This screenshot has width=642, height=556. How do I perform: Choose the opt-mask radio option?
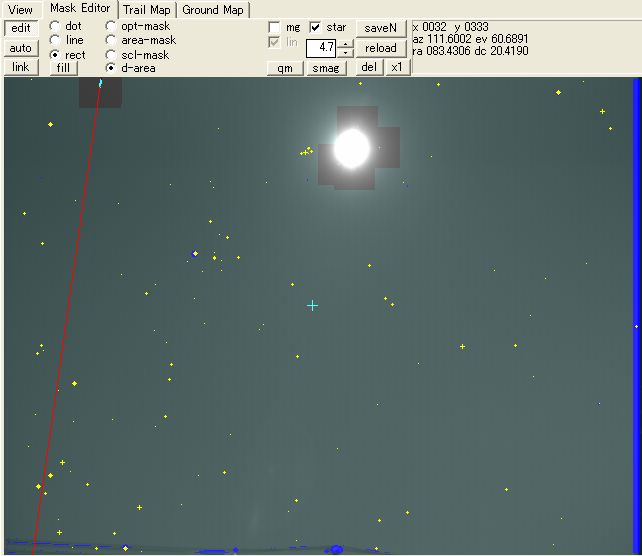point(111,26)
